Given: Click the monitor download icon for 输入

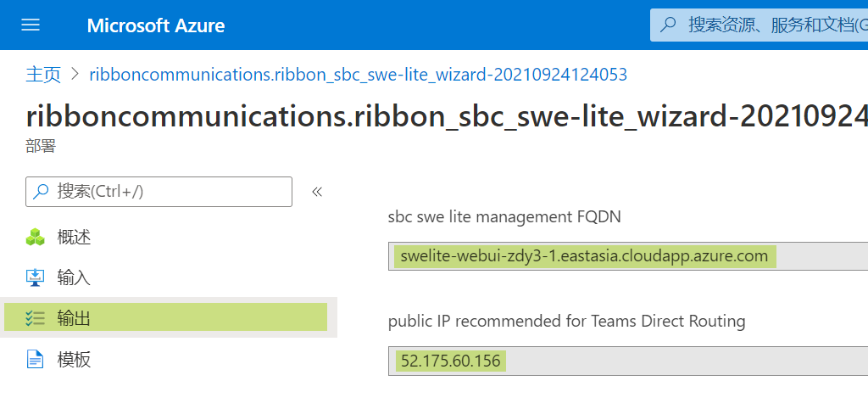Looking at the screenshot, I should [x=36, y=277].
